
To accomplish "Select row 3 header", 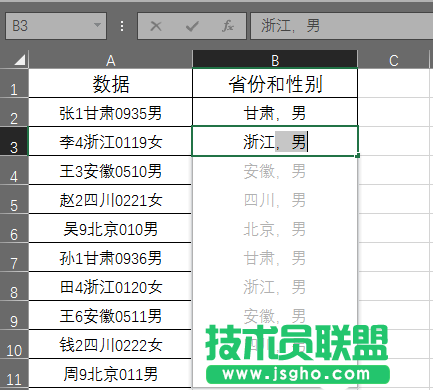I will click(x=14, y=141).
